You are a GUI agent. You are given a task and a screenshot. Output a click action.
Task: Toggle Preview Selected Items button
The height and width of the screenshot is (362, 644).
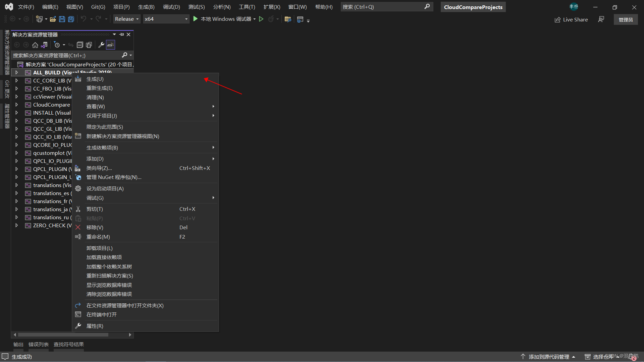(x=110, y=45)
